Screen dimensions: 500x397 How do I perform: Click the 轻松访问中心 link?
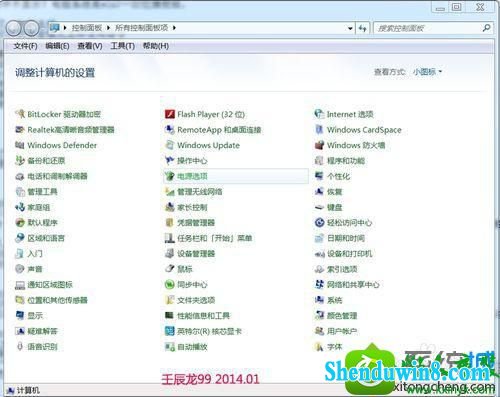click(x=349, y=222)
